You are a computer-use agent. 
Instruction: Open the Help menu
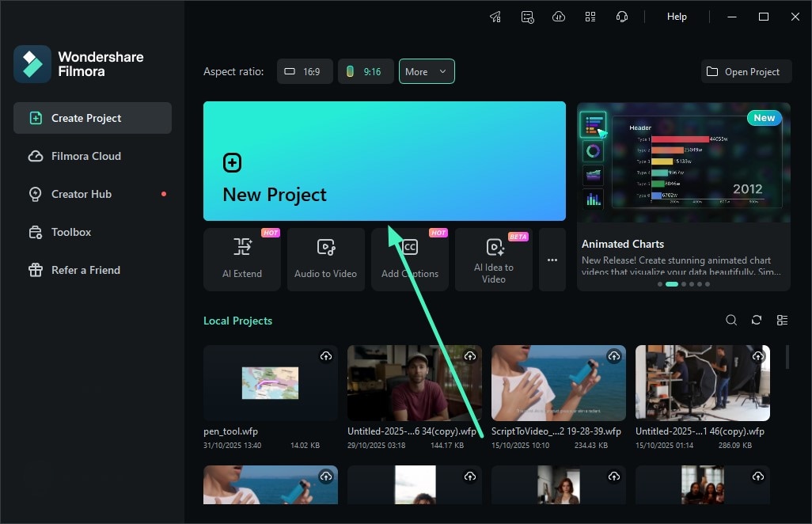coord(677,16)
